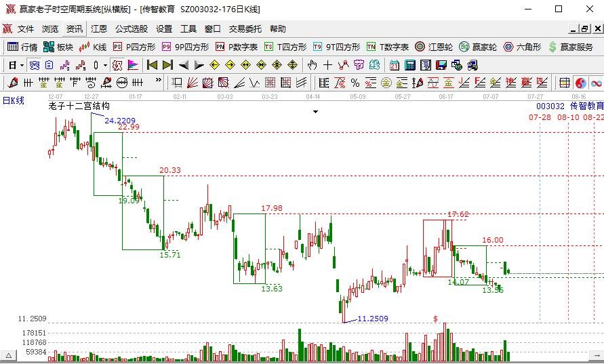This screenshot has height=364, width=604.
Task: Toggle the infinity loop button
Action: click(597, 83)
